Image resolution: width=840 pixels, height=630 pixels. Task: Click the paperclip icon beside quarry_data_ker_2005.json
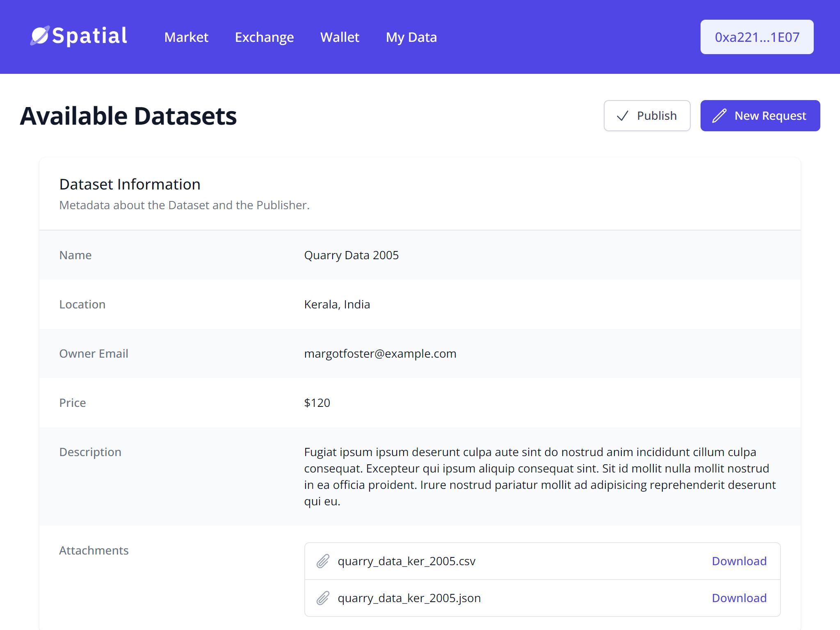click(323, 598)
